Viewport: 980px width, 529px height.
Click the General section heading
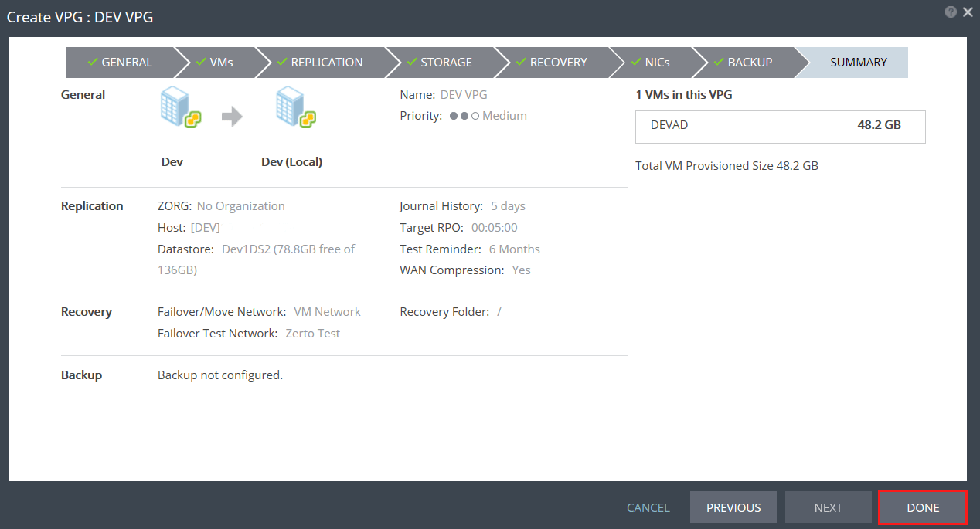pos(83,95)
